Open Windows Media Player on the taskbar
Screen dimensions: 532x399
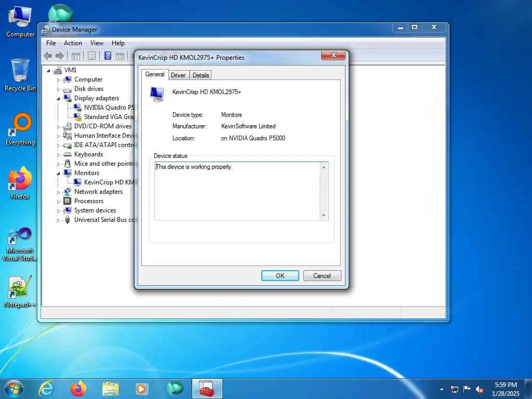click(141, 389)
